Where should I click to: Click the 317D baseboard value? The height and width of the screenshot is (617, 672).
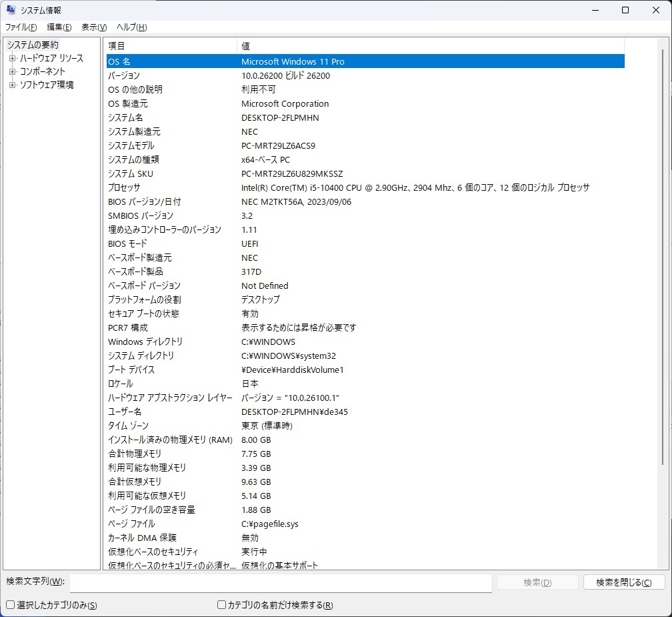coord(251,272)
